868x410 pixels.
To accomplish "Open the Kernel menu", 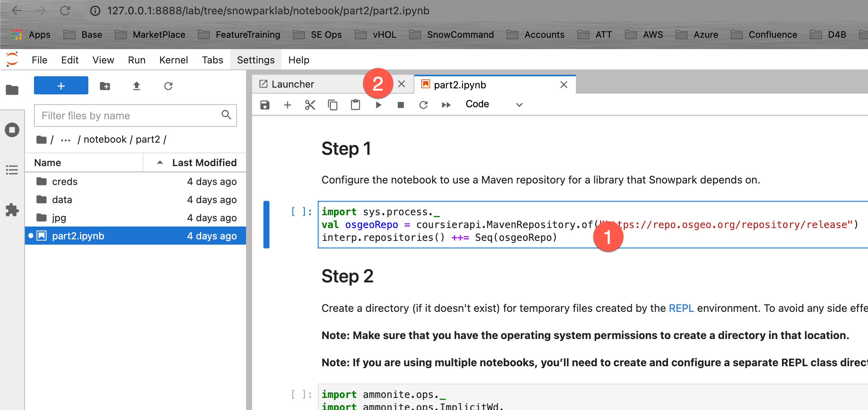I will pyautogui.click(x=173, y=60).
